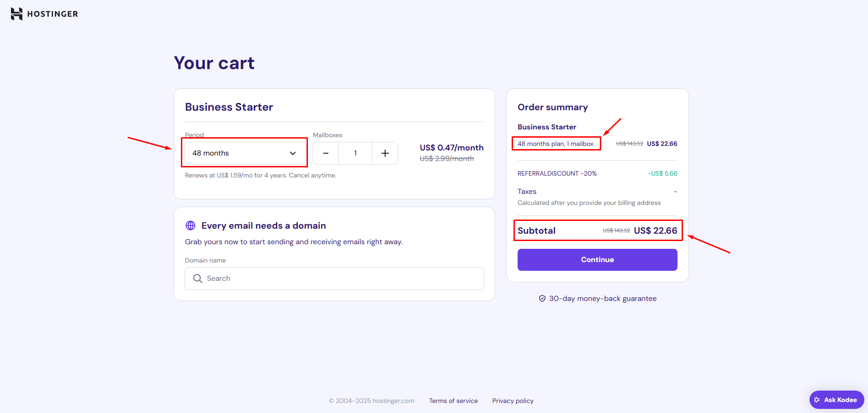This screenshot has height=413, width=868.
Task: Click the HOSTINGER wordmark text
Action: click(x=53, y=14)
